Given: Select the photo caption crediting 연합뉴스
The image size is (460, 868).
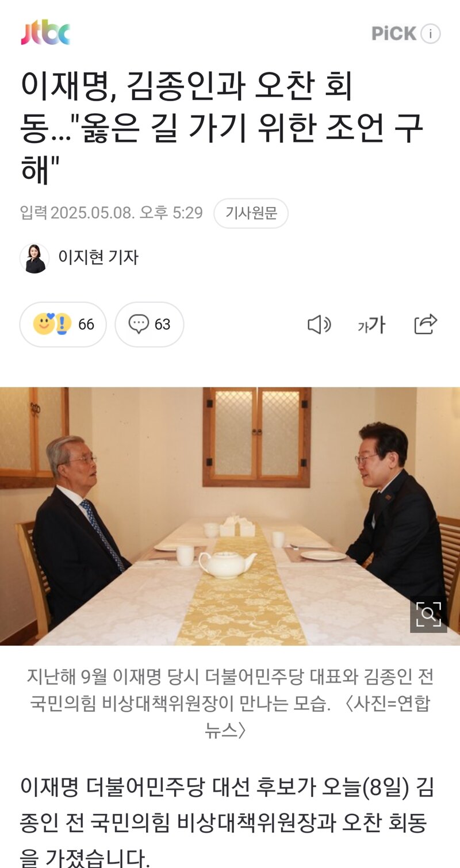Looking at the screenshot, I should tap(230, 703).
